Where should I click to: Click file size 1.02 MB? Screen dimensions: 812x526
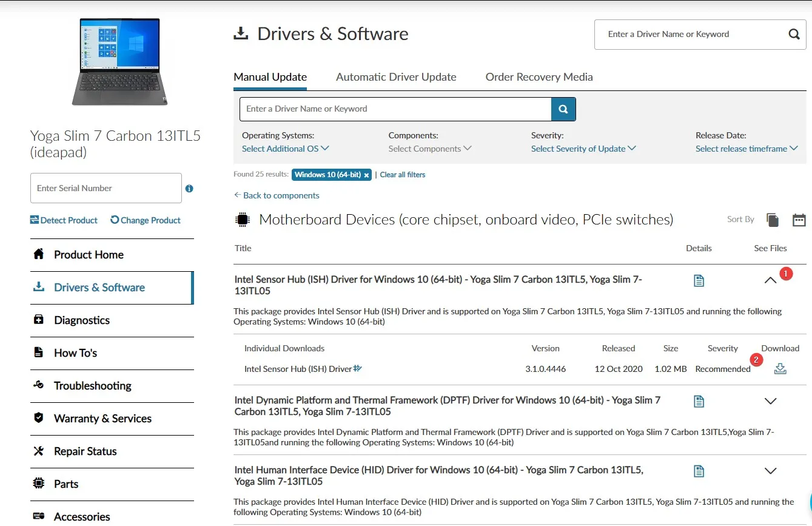pyautogui.click(x=671, y=369)
